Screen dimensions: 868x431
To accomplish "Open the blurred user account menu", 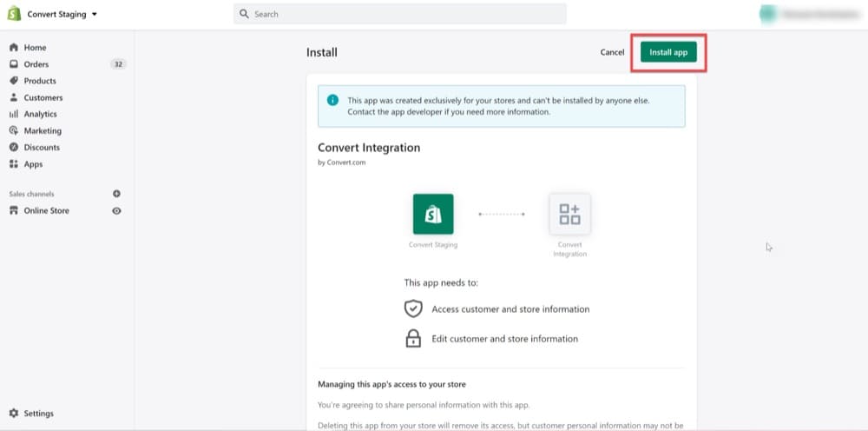I will tap(811, 15).
